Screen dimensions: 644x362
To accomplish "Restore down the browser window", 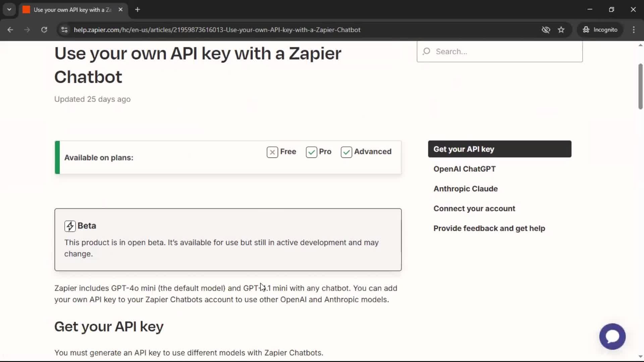I will click(611, 9).
